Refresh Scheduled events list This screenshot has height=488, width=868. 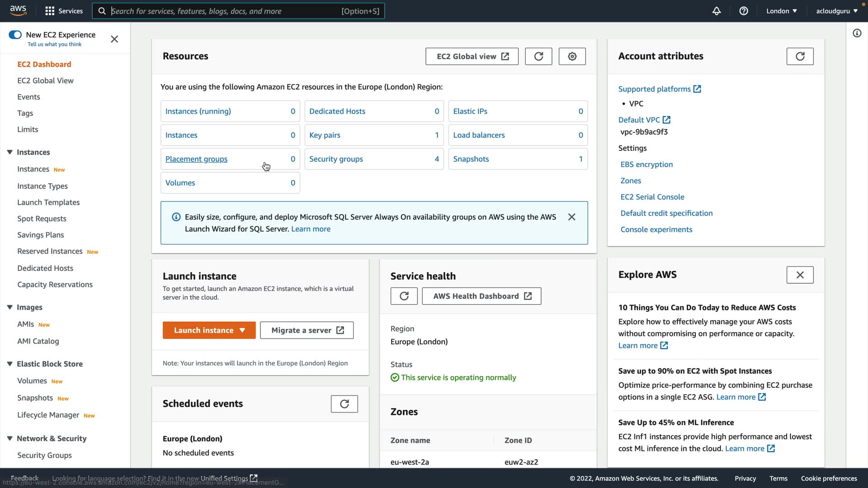point(344,404)
